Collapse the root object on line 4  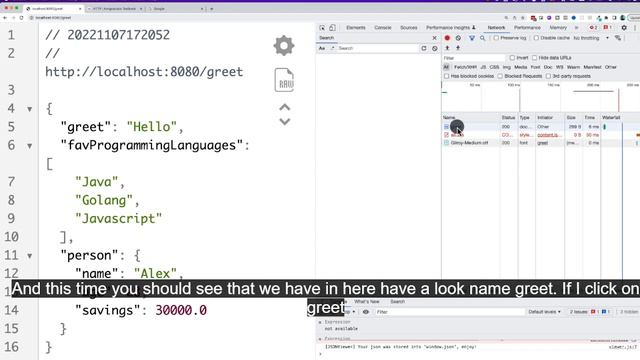coord(29,109)
